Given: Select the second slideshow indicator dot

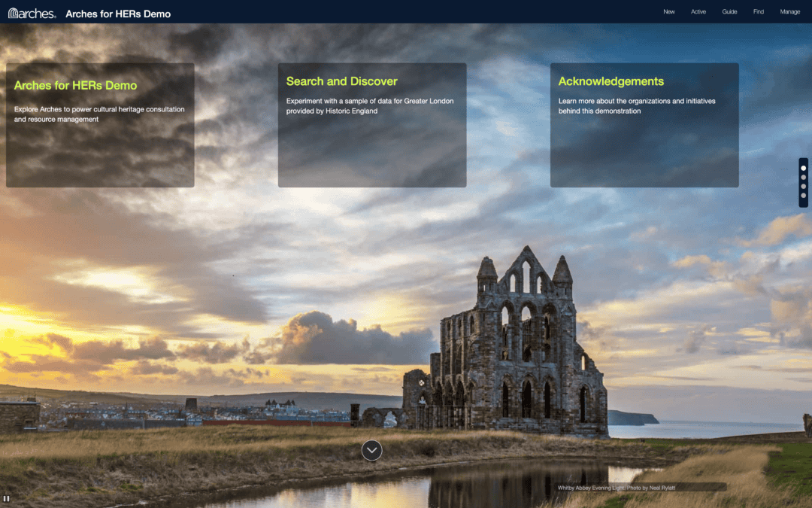Looking at the screenshot, I should (x=804, y=177).
